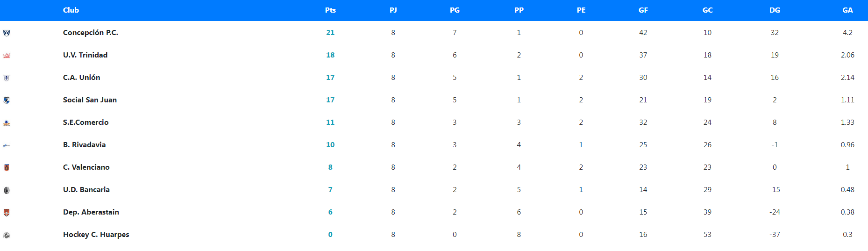Click the GA column header

point(847,10)
